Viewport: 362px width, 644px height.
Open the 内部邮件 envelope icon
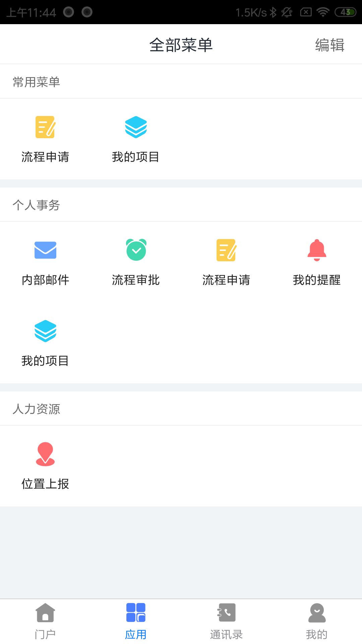(x=45, y=250)
